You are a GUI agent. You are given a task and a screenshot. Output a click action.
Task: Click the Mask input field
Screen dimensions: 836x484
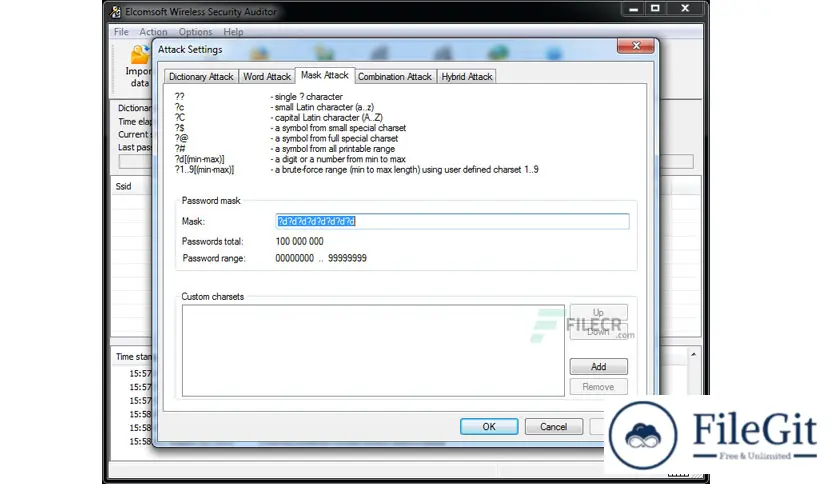[452, 221]
